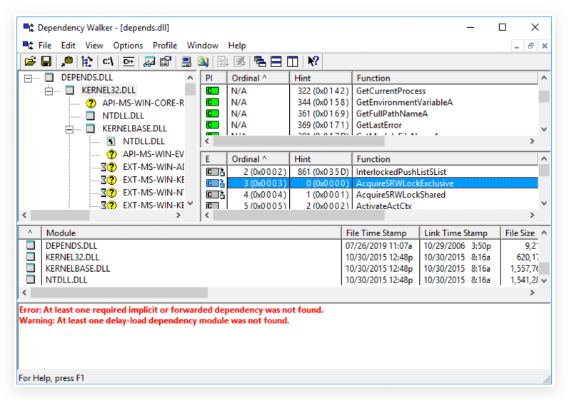Click the export icon beside InterlockedPushListSList

click(x=215, y=172)
